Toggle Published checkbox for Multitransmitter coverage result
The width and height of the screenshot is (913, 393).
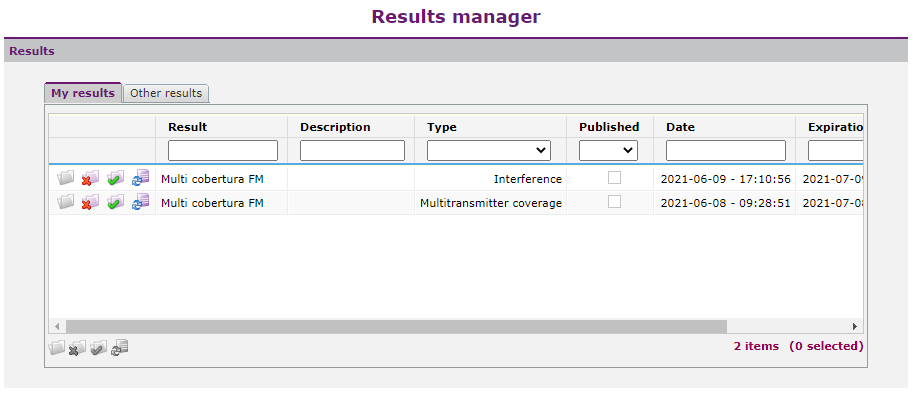click(x=614, y=201)
